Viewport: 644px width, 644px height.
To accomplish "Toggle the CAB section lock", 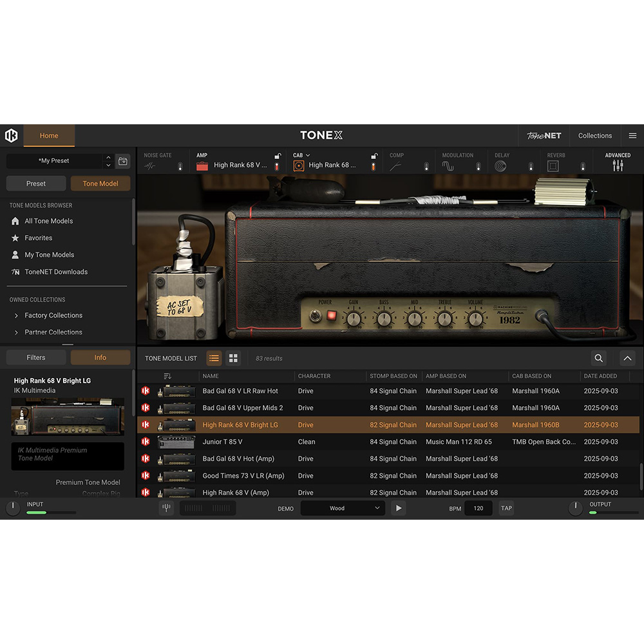I will point(374,156).
